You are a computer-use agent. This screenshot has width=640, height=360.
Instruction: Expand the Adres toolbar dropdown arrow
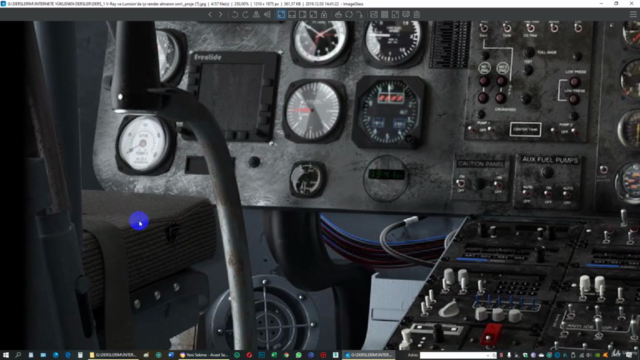pyautogui.click(x=487, y=356)
